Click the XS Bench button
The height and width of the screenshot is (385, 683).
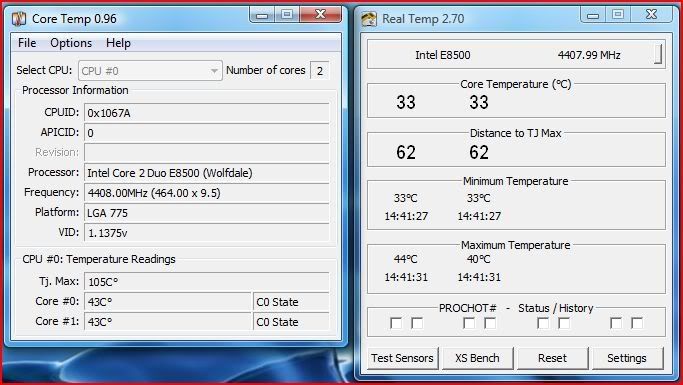(x=477, y=358)
